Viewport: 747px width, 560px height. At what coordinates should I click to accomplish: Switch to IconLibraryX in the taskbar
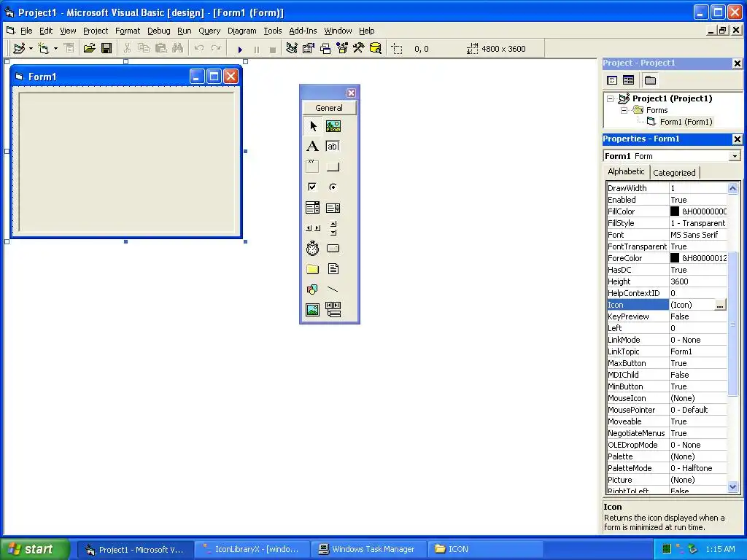pos(252,549)
